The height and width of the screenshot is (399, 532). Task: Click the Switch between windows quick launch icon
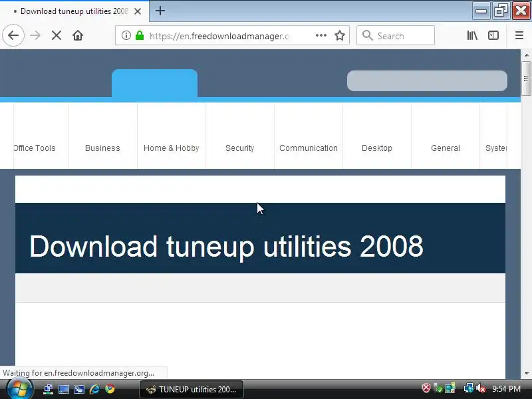point(79,389)
